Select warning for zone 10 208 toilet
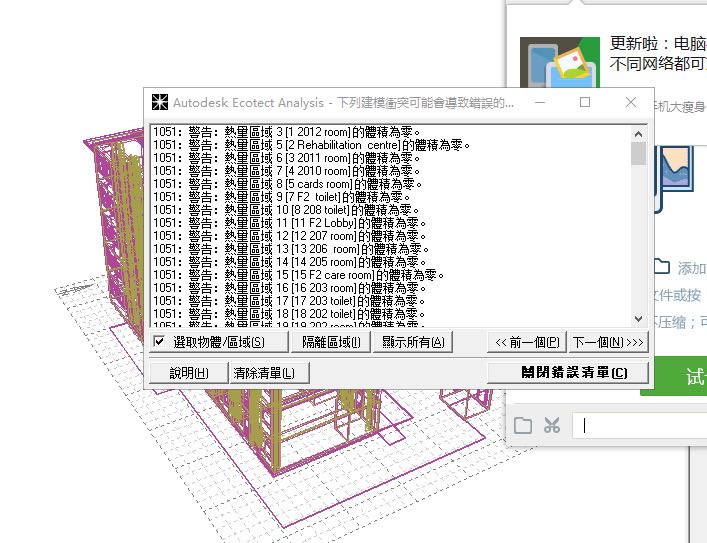The width and height of the screenshot is (707, 543). 286,210
